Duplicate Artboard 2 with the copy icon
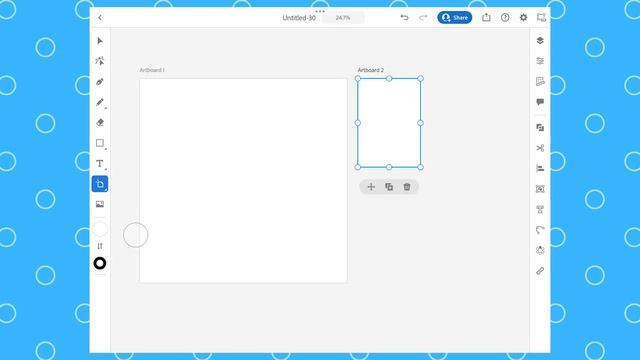The height and width of the screenshot is (360, 640). tap(389, 187)
